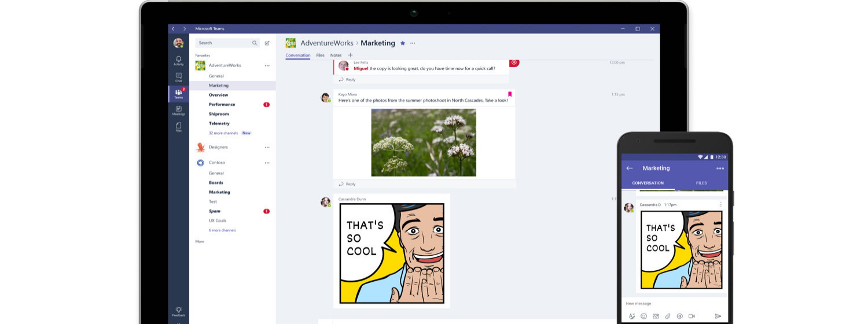Select the Teams icon in sidebar
The image size is (868, 324).
(x=178, y=94)
